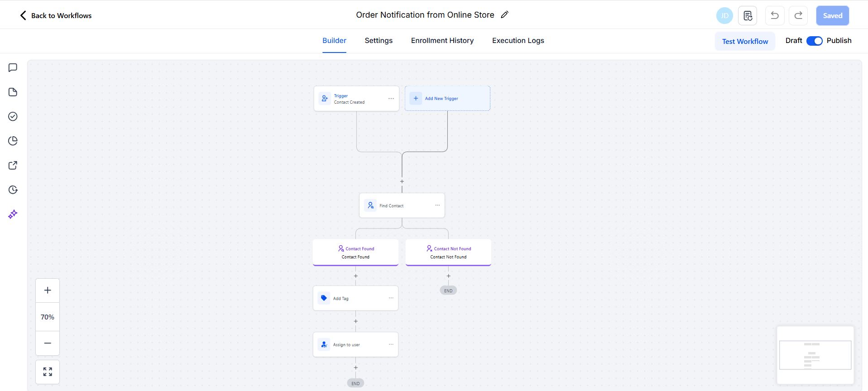Click the workflow minimap thumbnail
Screen dimensions: 868x391
point(815,355)
